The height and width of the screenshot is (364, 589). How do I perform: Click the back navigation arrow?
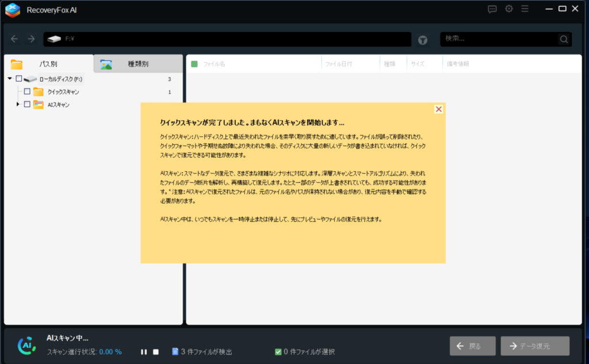tap(15, 39)
